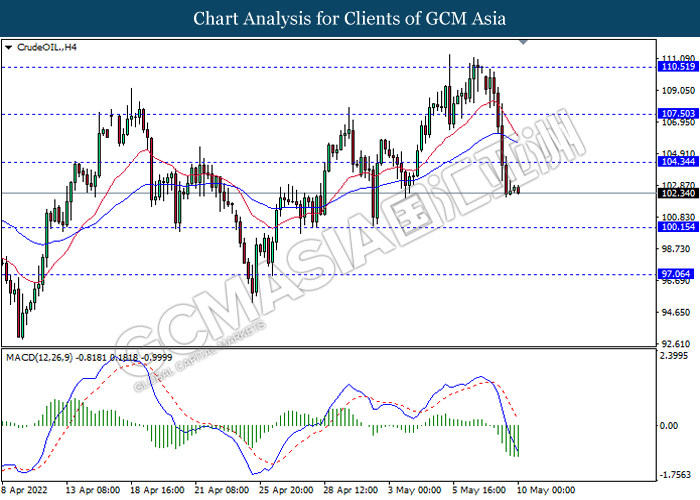
Task: Click the current price label 102.340
Action: 678,193
